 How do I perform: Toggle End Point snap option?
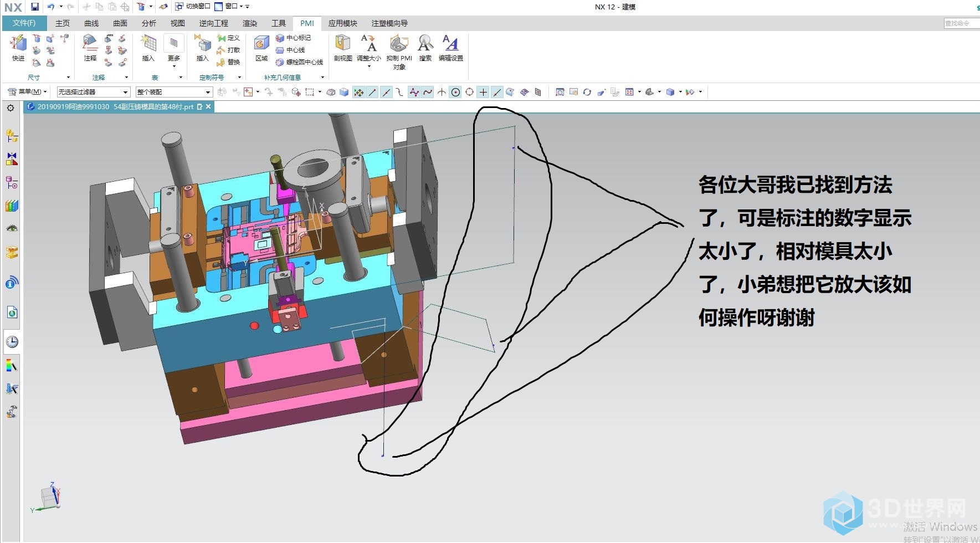372,92
